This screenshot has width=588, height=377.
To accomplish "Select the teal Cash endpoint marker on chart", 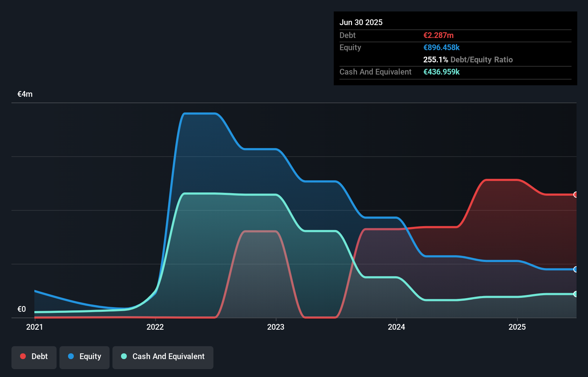I will [x=575, y=294].
